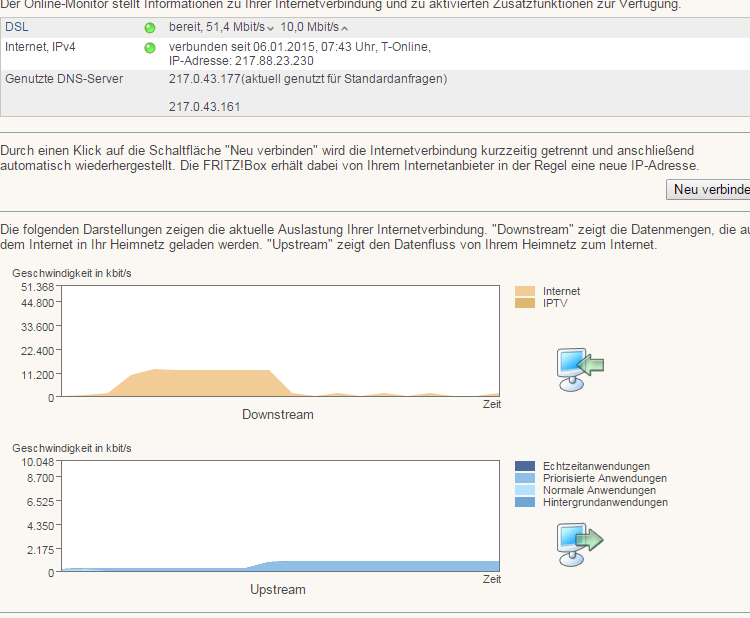Click the green Internet IPv4 status indicator
Screen dimensions: 750x618
tap(150, 47)
